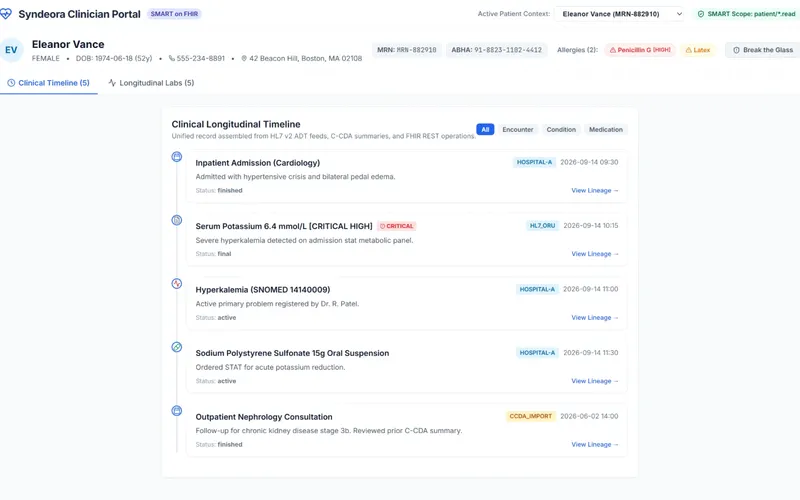Click the Inpatient Admission (Cardiology) title
Image resolution: width=800 pixels, height=500 pixels.
(x=258, y=163)
